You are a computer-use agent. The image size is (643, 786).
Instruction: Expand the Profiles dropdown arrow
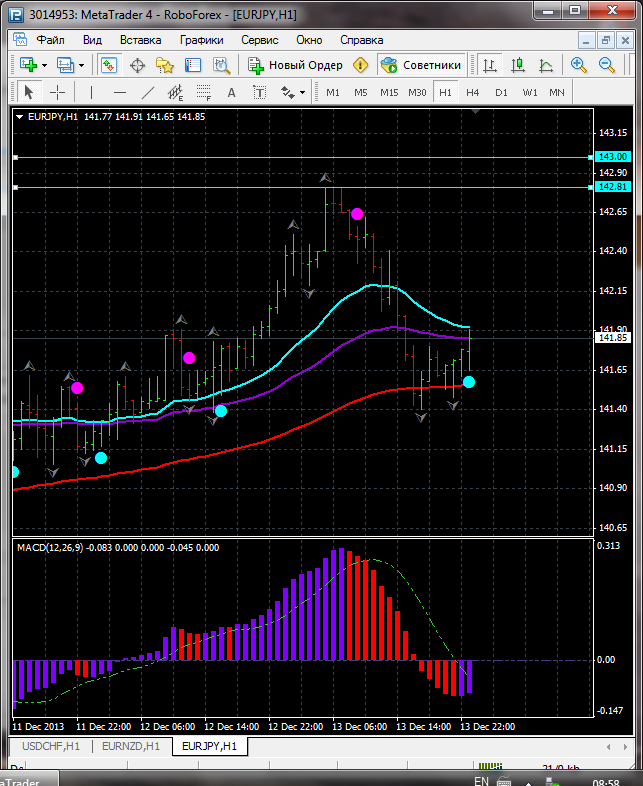[x=82, y=66]
